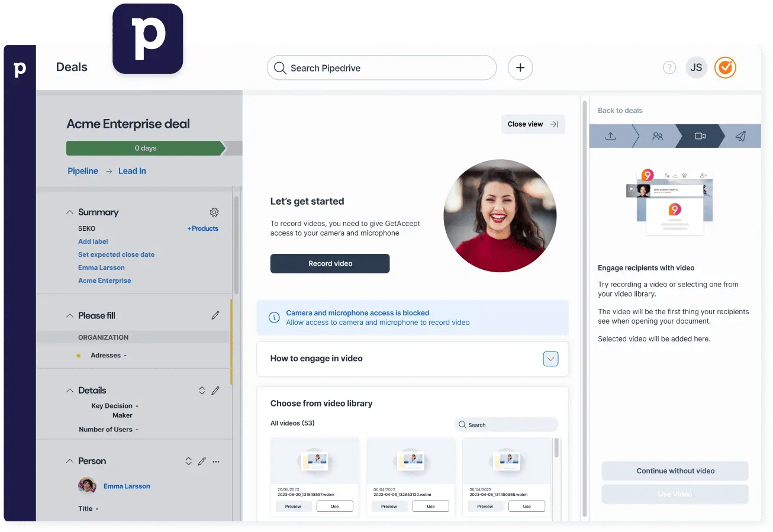Edit the Details section with the pencil
773x532 pixels.
215,391
